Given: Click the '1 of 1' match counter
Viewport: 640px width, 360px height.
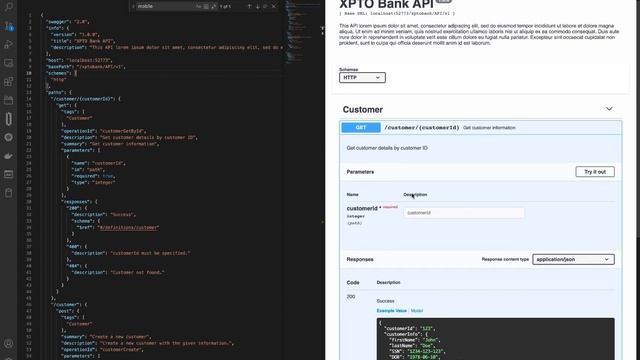Looking at the screenshot, I should [225, 7].
